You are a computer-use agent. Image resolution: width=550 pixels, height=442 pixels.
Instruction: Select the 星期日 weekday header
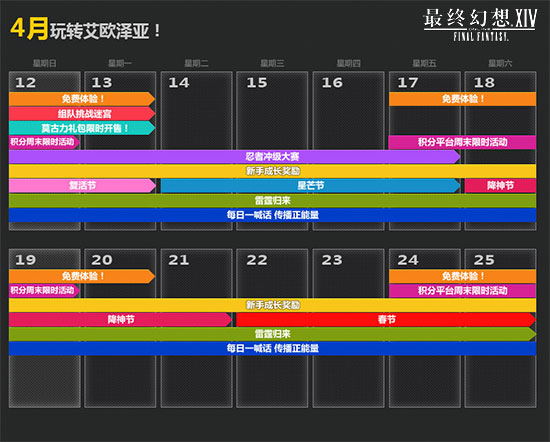click(45, 63)
